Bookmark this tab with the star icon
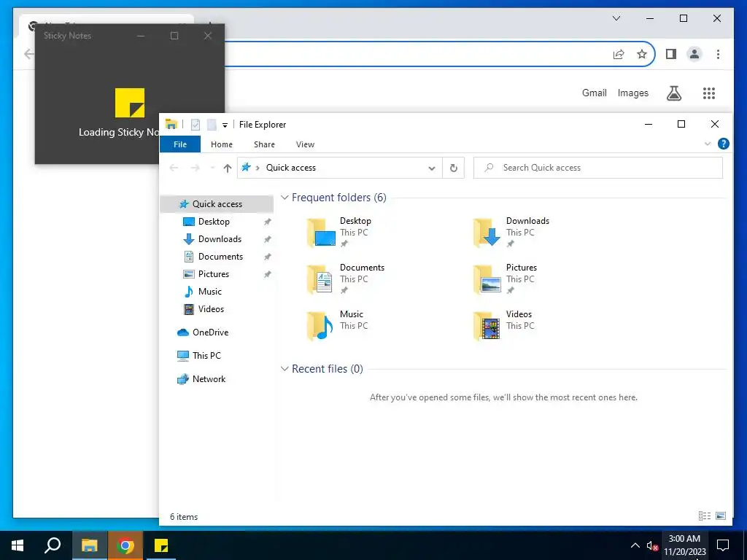This screenshot has width=747, height=560. 642,54
